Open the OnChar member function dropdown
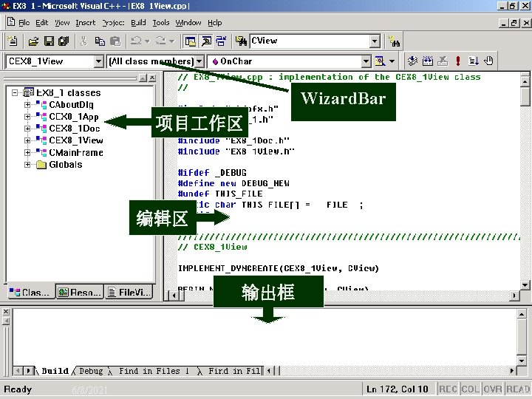 [x=366, y=61]
